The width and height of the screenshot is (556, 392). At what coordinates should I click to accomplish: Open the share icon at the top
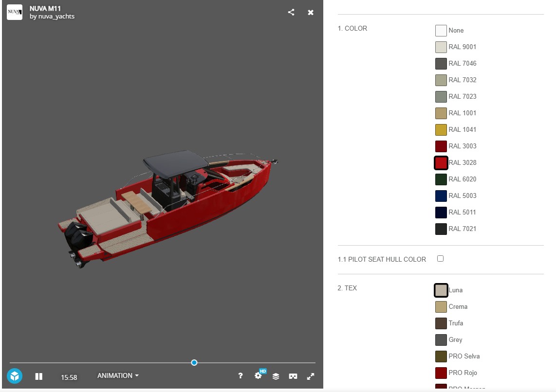click(291, 12)
